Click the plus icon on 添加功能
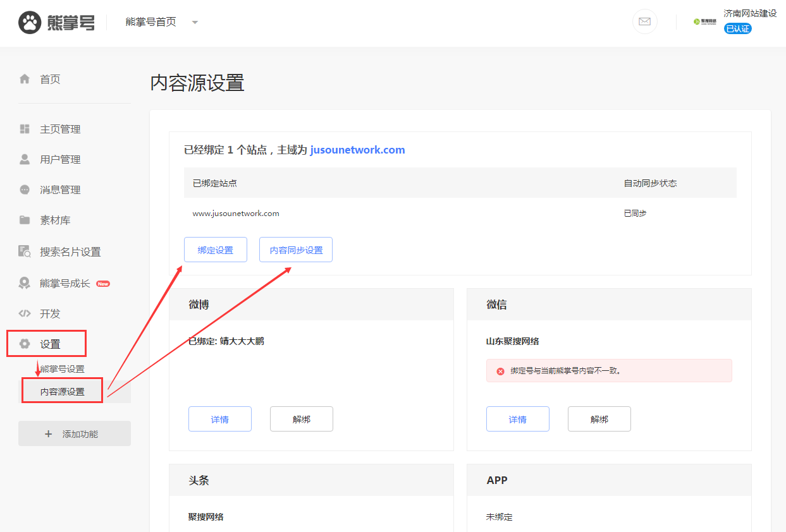 (x=48, y=433)
